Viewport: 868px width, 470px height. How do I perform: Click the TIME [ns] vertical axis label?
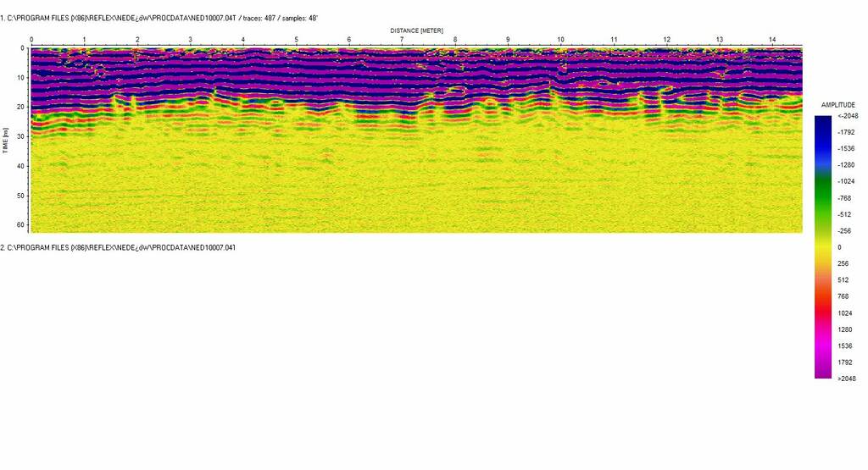6,141
